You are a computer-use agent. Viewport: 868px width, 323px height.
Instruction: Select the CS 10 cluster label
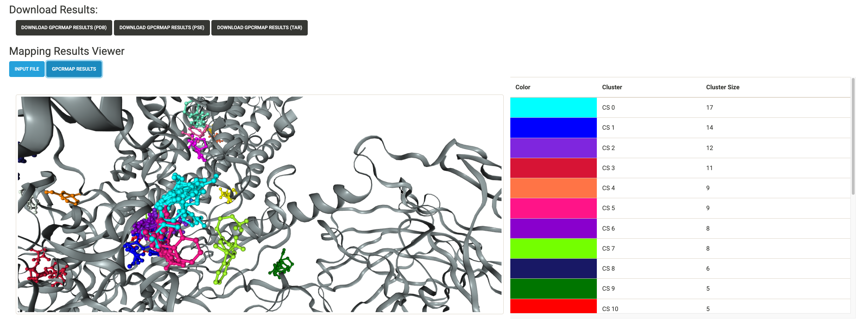click(x=610, y=309)
